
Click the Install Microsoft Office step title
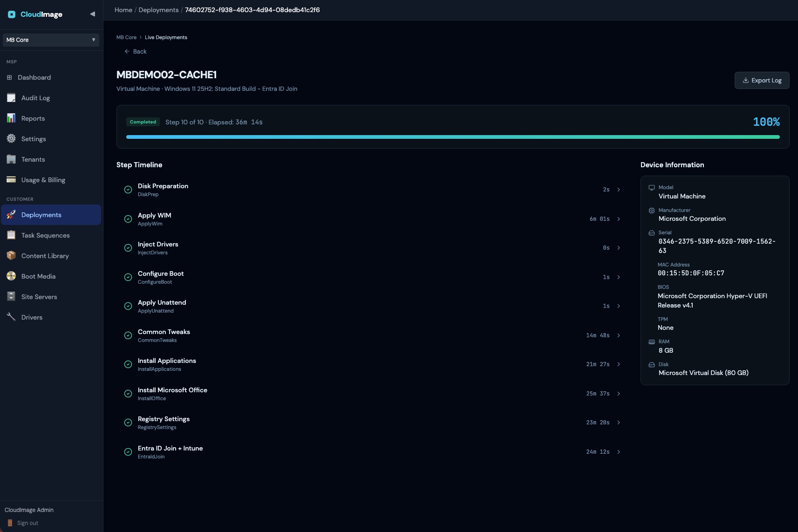click(x=172, y=390)
